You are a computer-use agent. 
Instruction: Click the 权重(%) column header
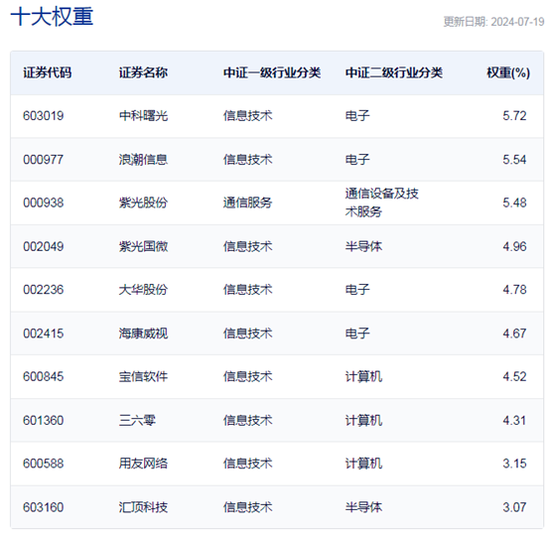coord(508,73)
